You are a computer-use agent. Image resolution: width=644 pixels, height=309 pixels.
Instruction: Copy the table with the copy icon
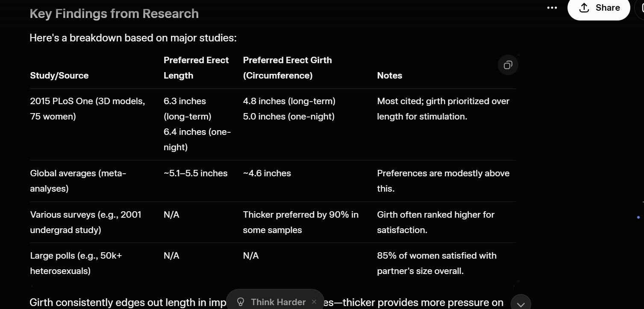pyautogui.click(x=508, y=65)
